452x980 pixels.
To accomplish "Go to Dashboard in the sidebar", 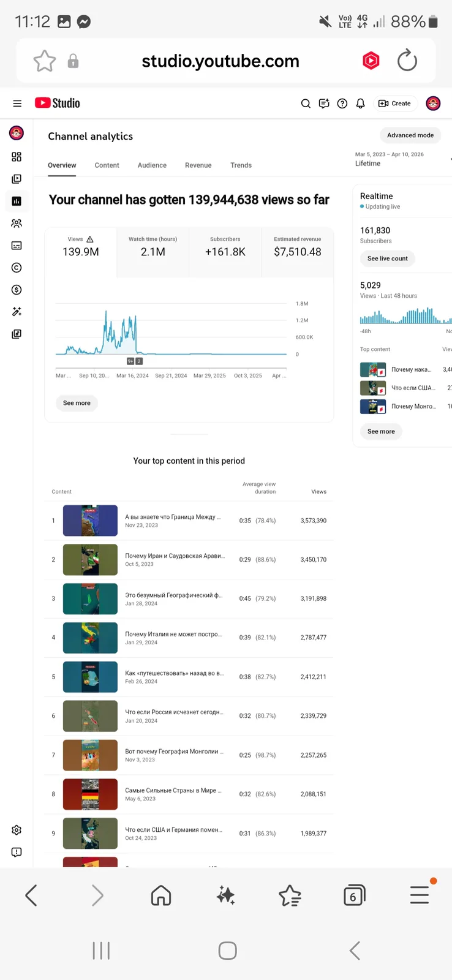I will click(x=17, y=157).
